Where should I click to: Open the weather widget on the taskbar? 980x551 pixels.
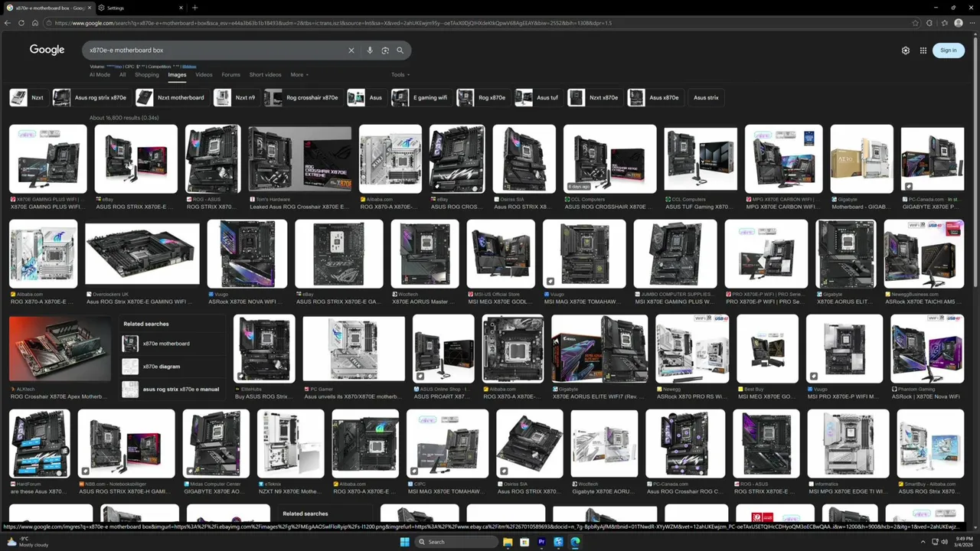[27, 542]
